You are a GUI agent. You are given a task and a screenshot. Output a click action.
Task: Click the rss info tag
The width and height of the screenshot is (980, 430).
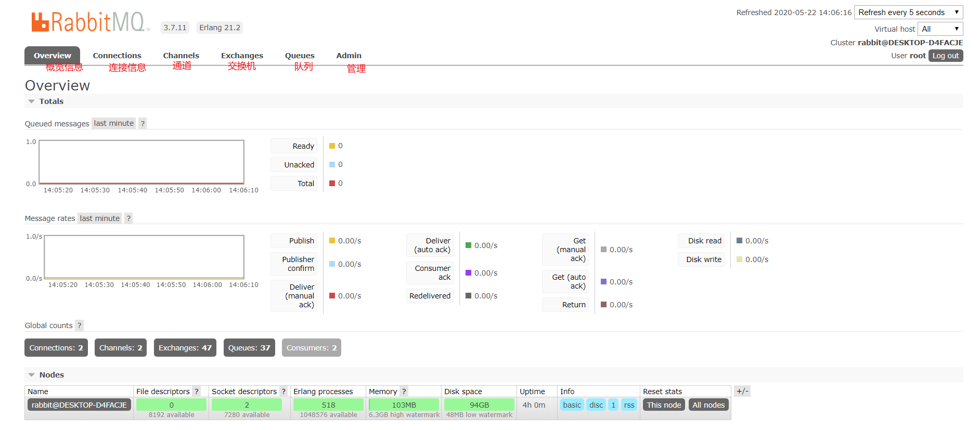pyautogui.click(x=629, y=405)
